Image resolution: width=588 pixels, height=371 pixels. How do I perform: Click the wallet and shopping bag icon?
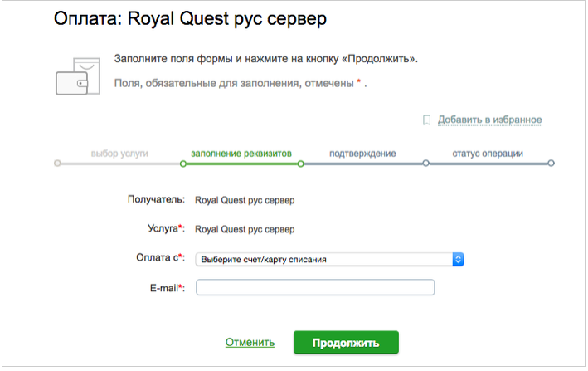(78, 76)
